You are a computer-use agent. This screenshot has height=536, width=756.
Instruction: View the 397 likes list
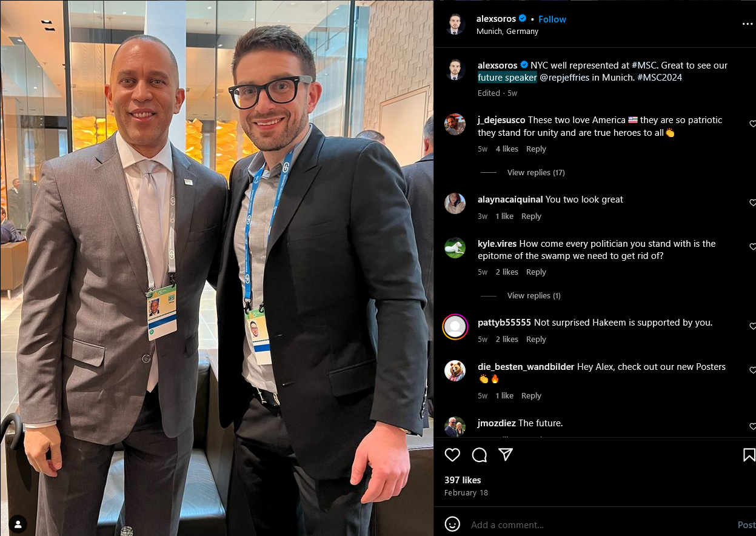[x=463, y=480]
